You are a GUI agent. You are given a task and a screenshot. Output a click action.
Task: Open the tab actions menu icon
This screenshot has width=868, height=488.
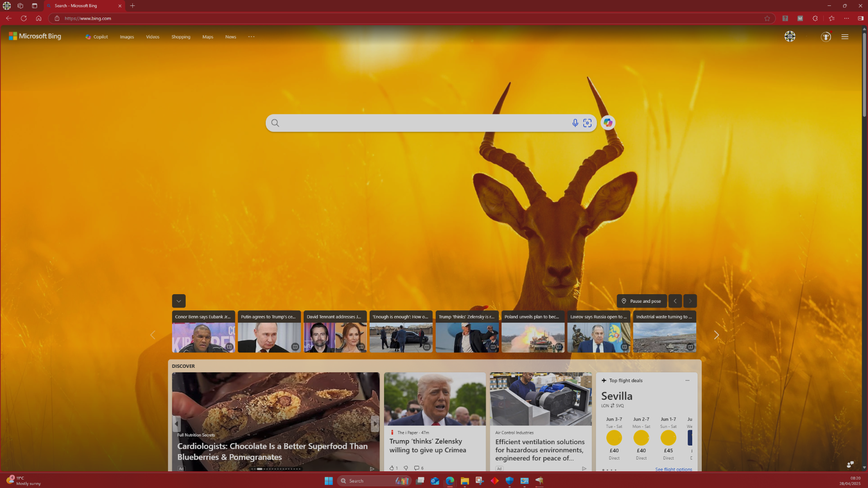34,6
